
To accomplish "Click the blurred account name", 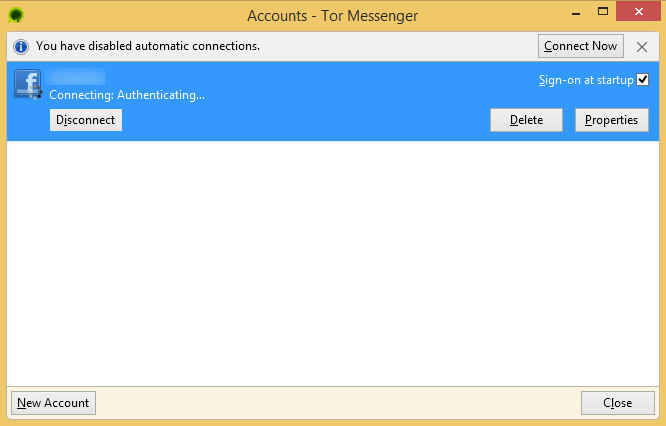I will 76,76.
